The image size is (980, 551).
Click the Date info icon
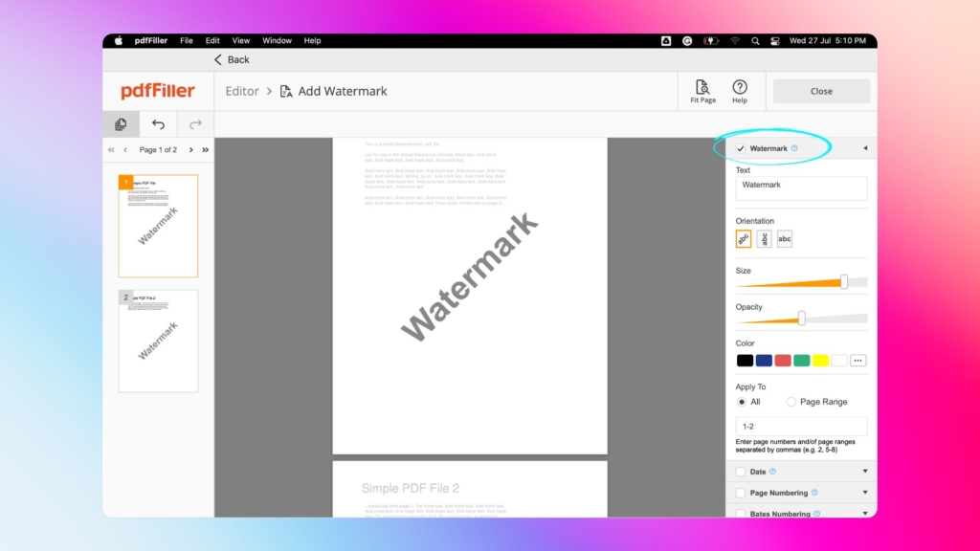pyautogui.click(x=772, y=471)
